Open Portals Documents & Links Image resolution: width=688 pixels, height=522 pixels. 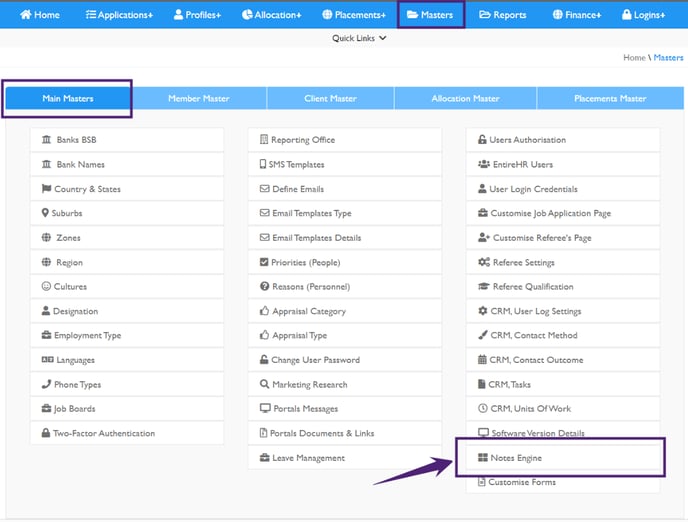[345, 433]
